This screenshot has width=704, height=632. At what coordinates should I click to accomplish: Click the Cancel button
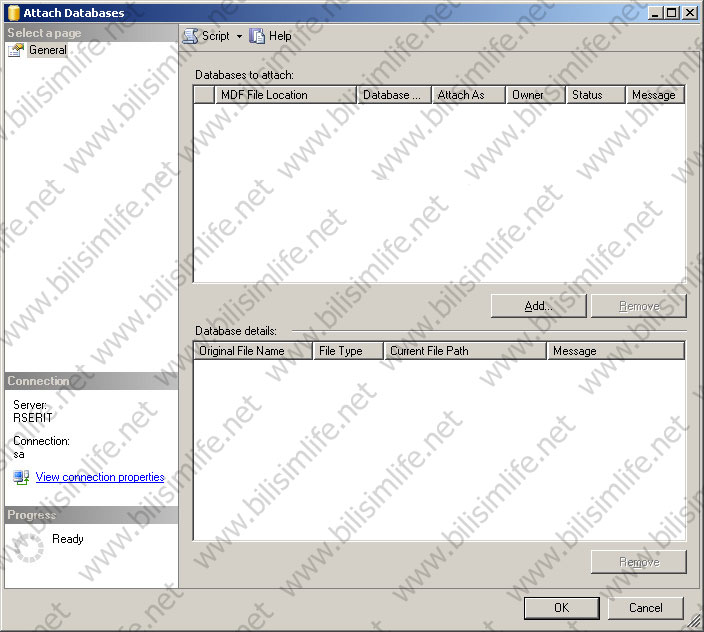click(645, 607)
